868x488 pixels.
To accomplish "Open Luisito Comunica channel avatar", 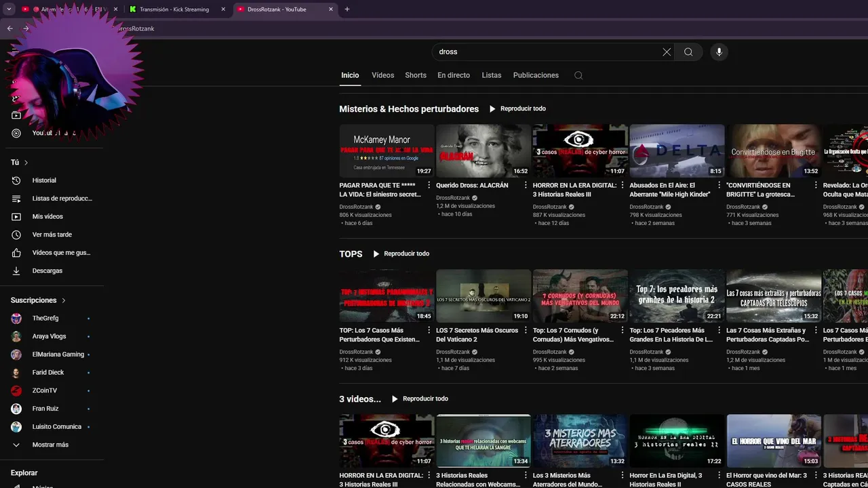I will (16, 426).
